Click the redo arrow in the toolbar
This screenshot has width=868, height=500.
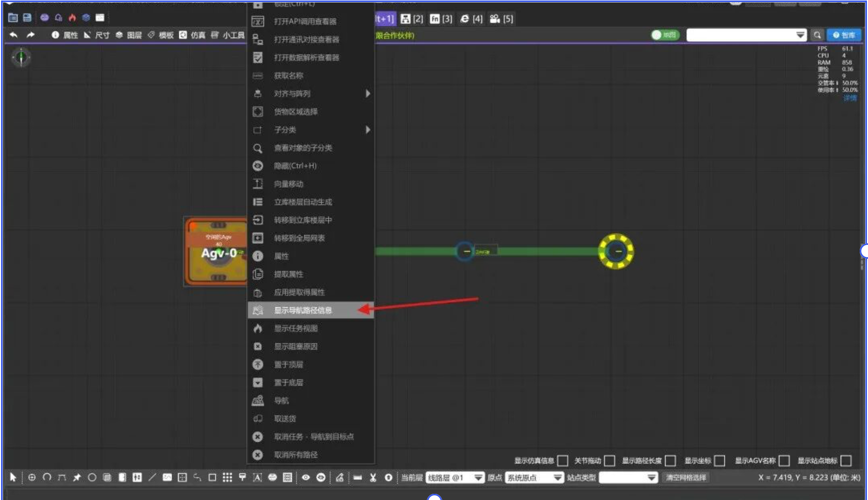(30, 35)
